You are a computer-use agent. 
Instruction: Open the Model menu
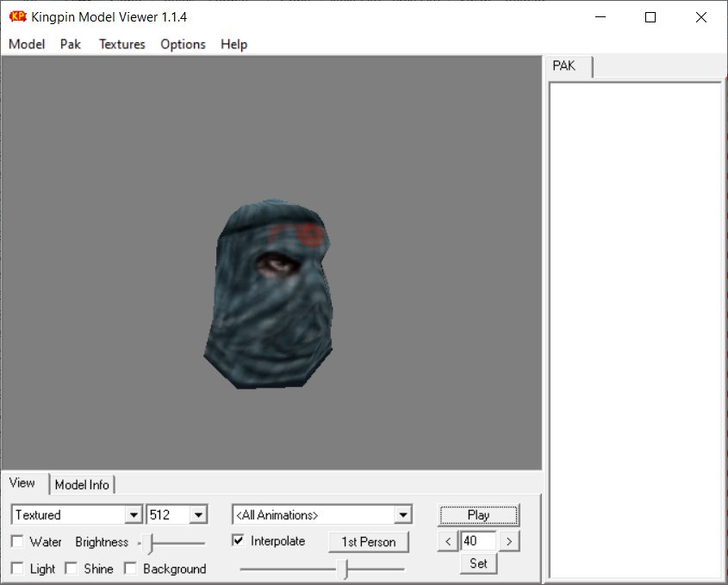27,44
